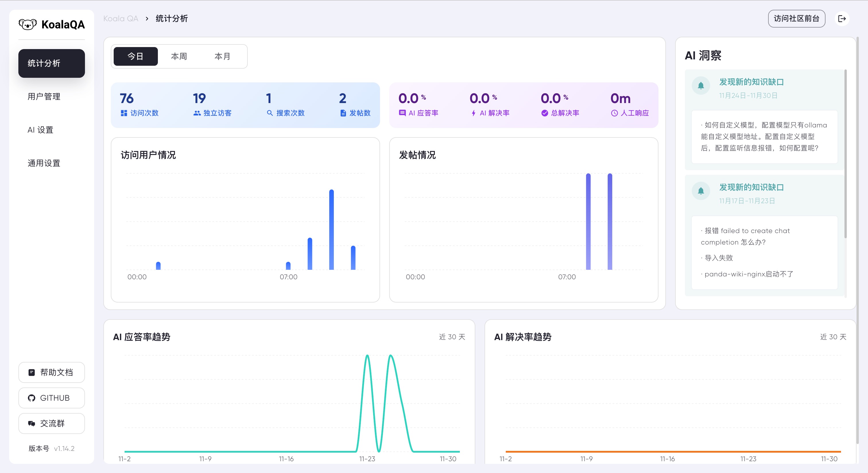The image size is (868, 473).
Task: Click the logout icon in the top right
Action: click(842, 19)
